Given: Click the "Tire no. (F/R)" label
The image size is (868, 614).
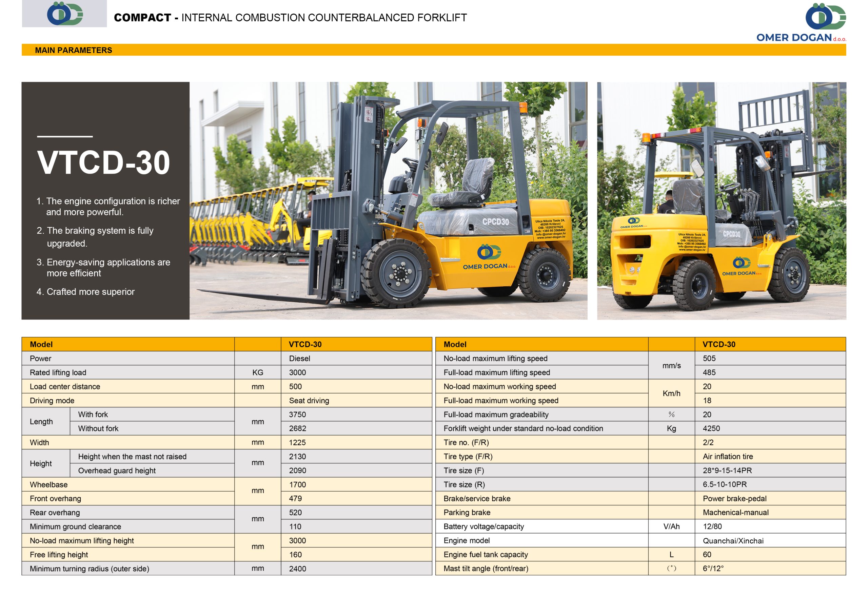Looking at the screenshot, I should (466, 442).
